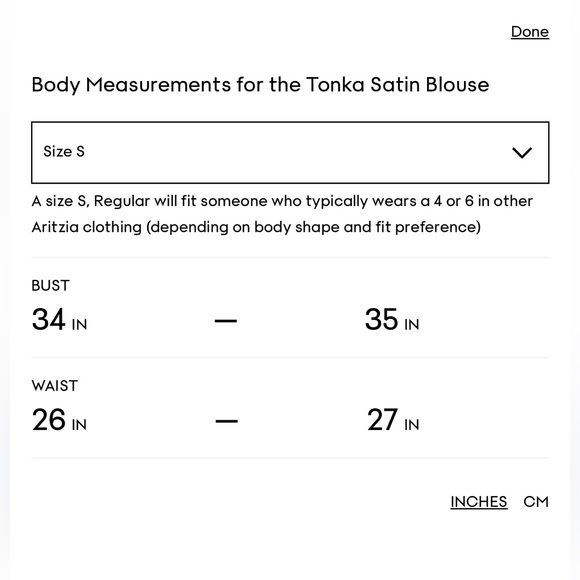This screenshot has height=580, width=580.
Task: Select INCHES as the measurement unit
Action: click(x=479, y=502)
